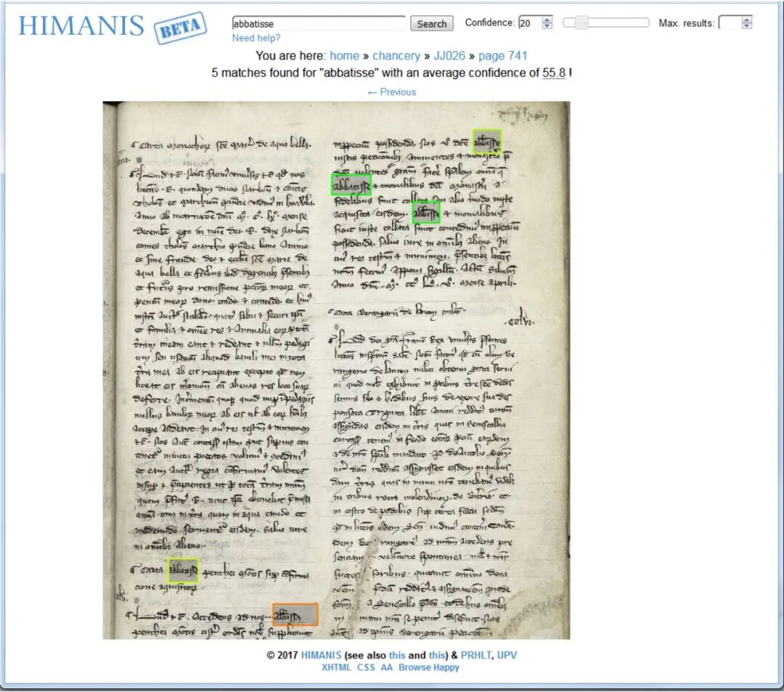784x692 pixels.
Task: Click the Confidence value field
Action: coord(530,23)
